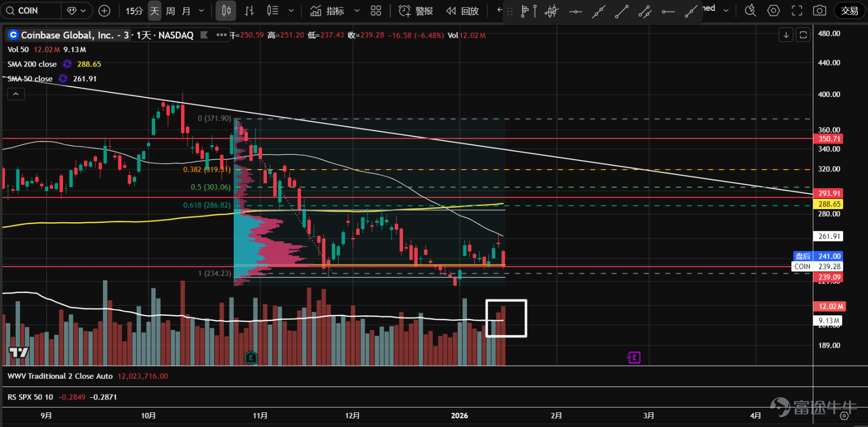This screenshot has width=868, height=427.
Task: Select the horizontal ray drawing tool
Action: click(x=668, y=11)
